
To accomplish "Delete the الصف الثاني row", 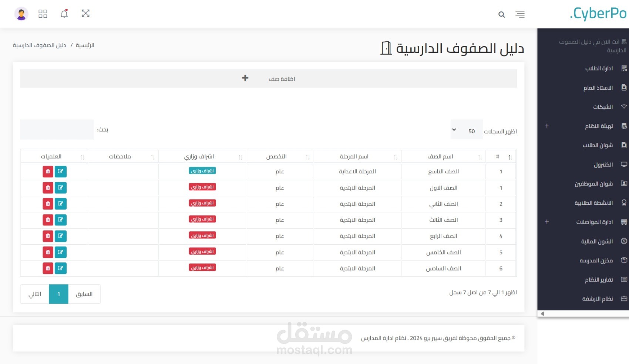I will click(48, 204).
